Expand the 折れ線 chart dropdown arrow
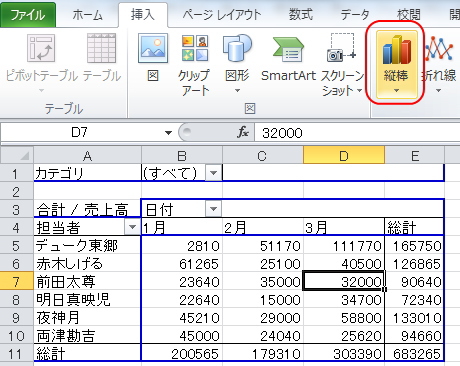The width and height of the screenshot is (460, 366). click(x=439, y=90)
